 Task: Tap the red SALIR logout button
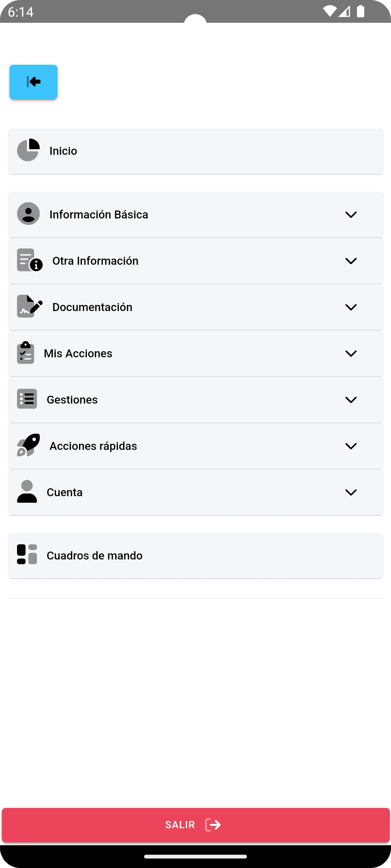coord(195,825)
